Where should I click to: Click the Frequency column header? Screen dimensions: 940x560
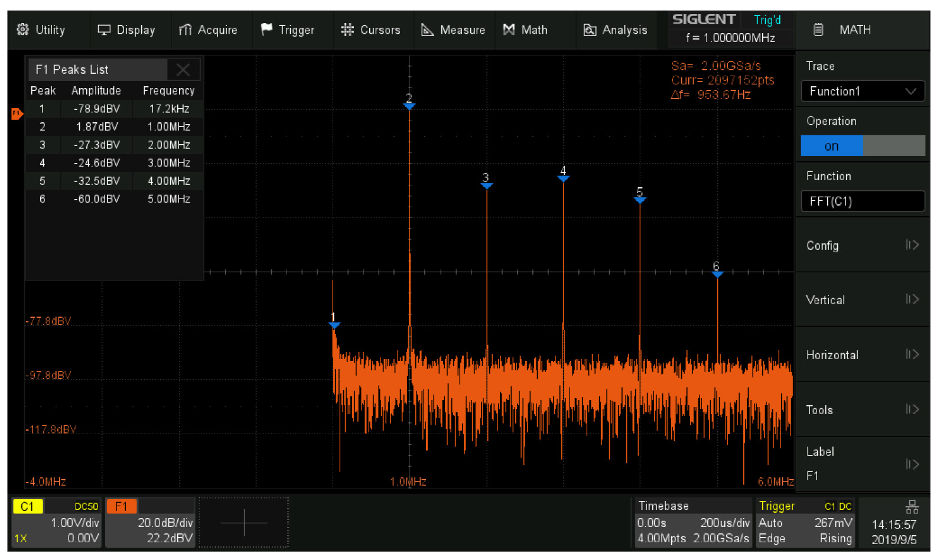click(168, 90)
